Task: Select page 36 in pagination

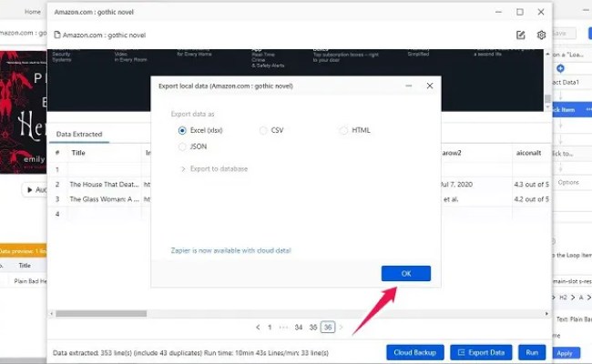Action: tap(328, 327)
